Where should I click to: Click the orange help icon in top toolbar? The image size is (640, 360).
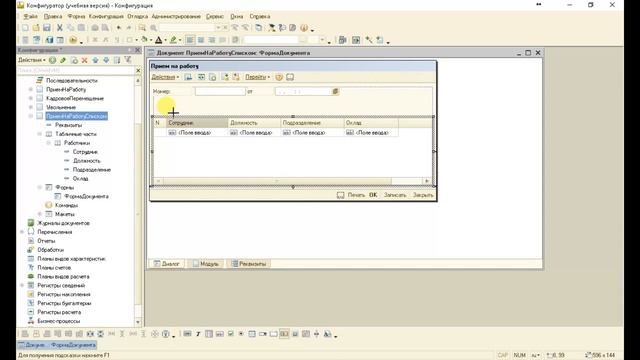304,28
